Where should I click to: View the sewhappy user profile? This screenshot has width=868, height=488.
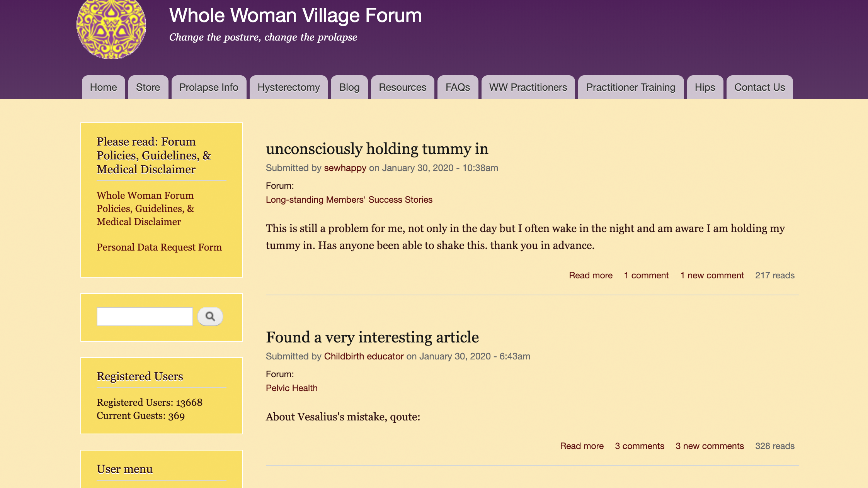click(x=345, y=168)
